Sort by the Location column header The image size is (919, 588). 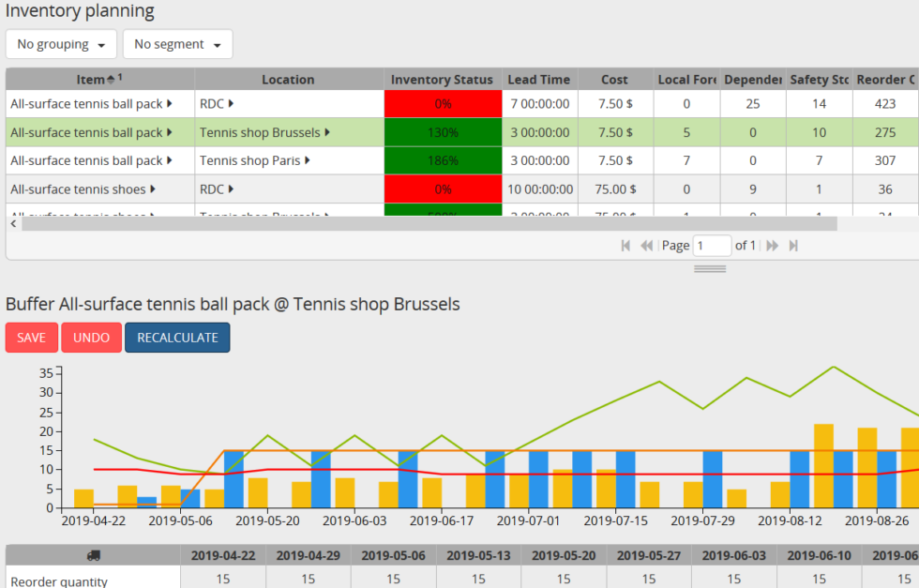pos(288,80)
